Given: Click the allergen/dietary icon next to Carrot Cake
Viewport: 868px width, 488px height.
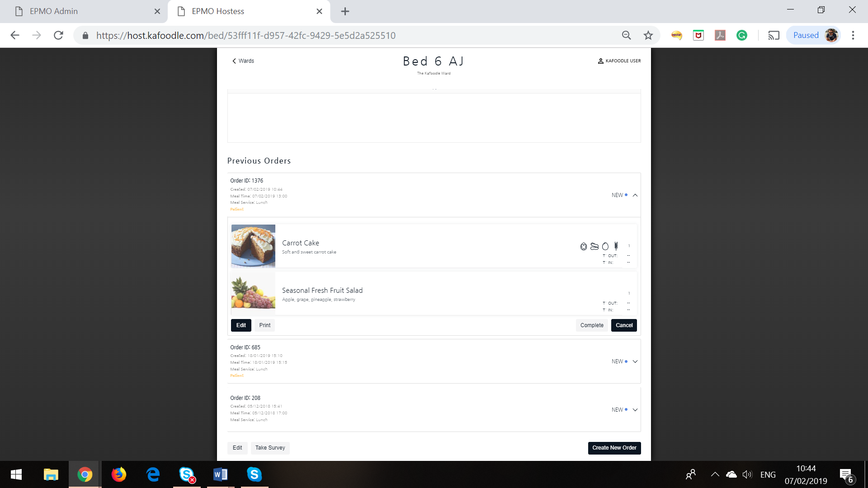Looking at the screenshot, I should (x=584, y=246).
